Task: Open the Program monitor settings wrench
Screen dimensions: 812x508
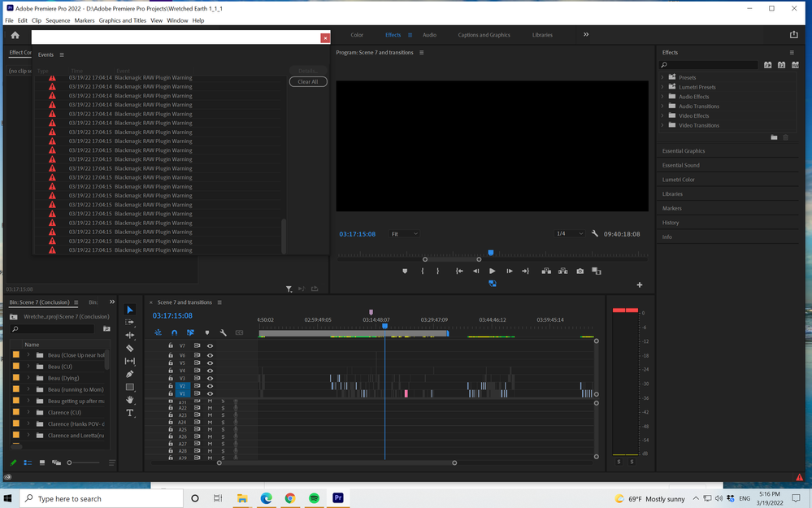Action: [594, 233]
